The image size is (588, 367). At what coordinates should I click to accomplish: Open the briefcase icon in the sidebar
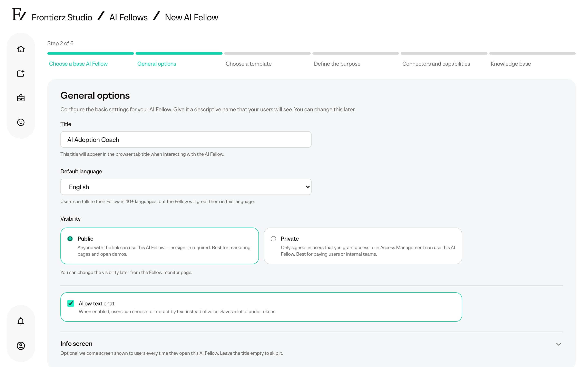(x=21, y=98)
